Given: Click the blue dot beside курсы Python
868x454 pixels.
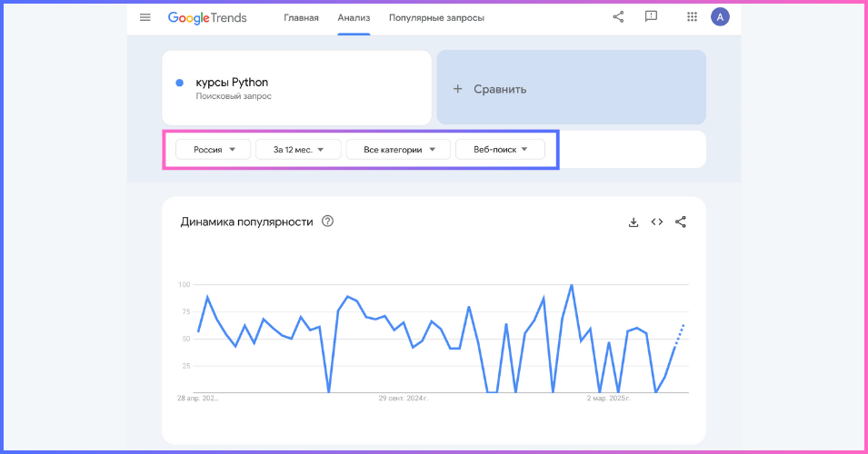Looking at the screenshot, I should [179, 83].
